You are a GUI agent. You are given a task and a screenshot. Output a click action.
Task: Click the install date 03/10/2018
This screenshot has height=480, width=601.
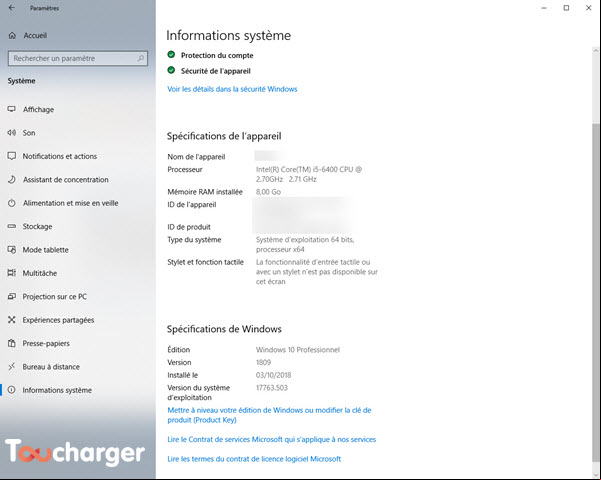[x=273, y=375]
